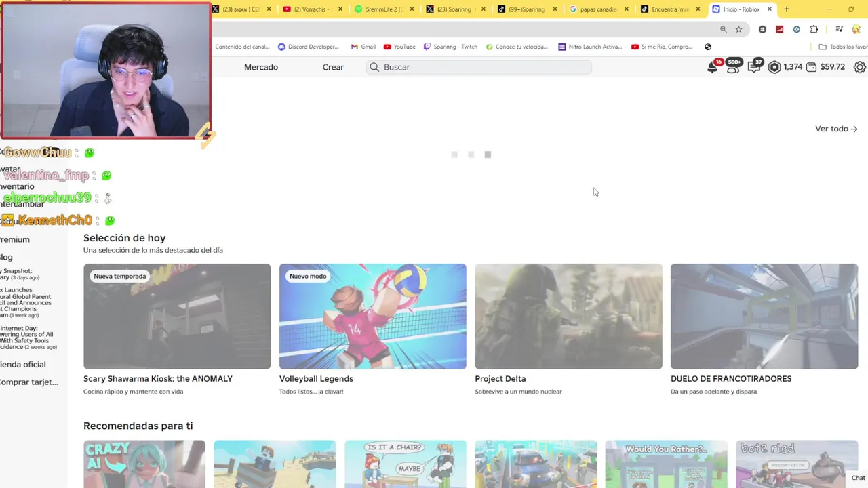The width and height of the screenshot is (868, 488).
Task: Open the Would You Rather game thumbnail
Action: pos(666,464)
